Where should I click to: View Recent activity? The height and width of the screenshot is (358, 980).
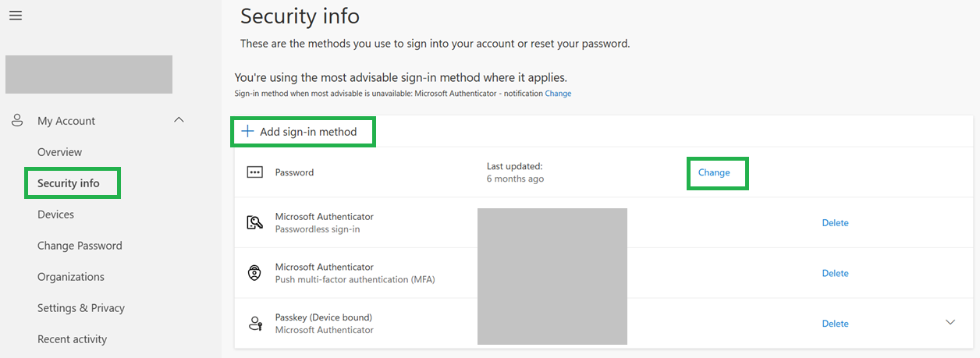point(72,339)
